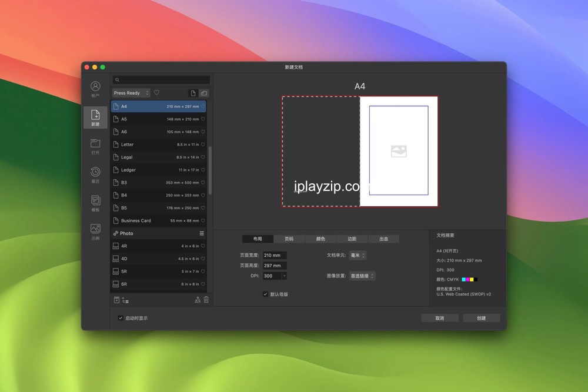Click the CMYK color swatch in summary
Viewport: 588px width, 392px height.
click(x=469, y=280)
